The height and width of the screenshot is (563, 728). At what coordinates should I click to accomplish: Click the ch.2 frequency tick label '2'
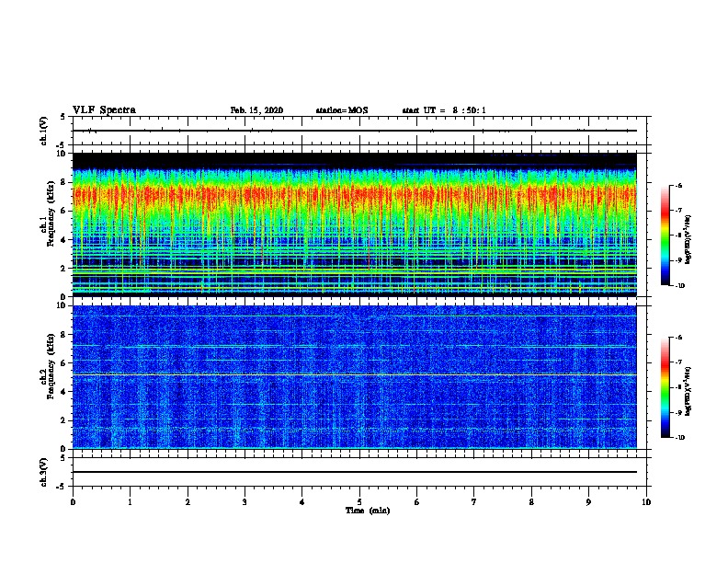(64, 420)
